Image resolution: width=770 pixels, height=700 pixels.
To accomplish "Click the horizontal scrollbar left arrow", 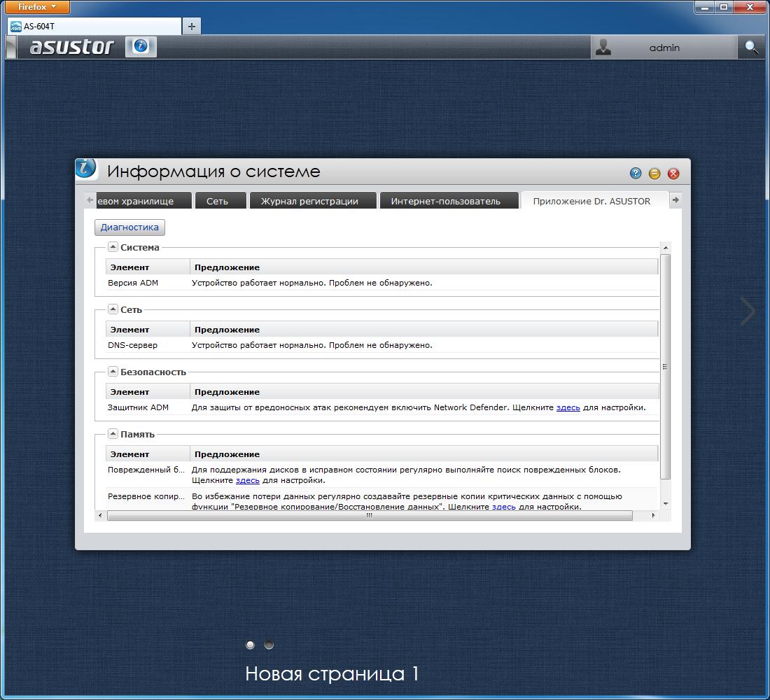I will 100,515.
